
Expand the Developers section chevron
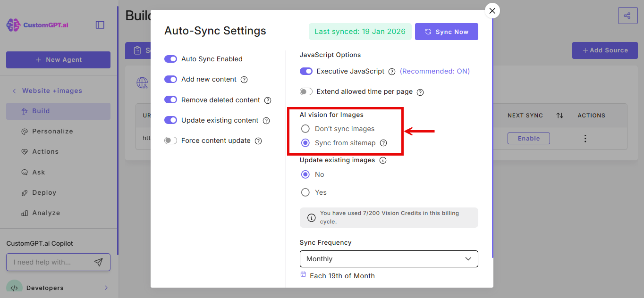coord(106,288)
